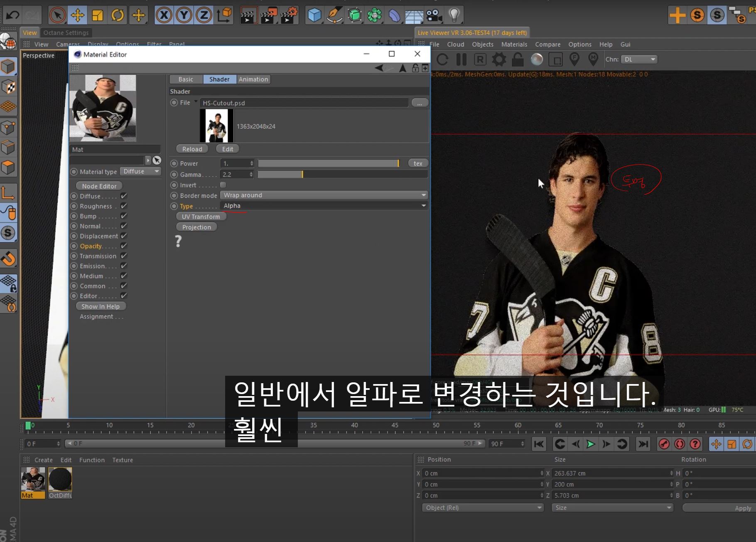The width and height of the screenshot is (756, 542).
Task: Click the UV Transform button
Action: (201, 217)
